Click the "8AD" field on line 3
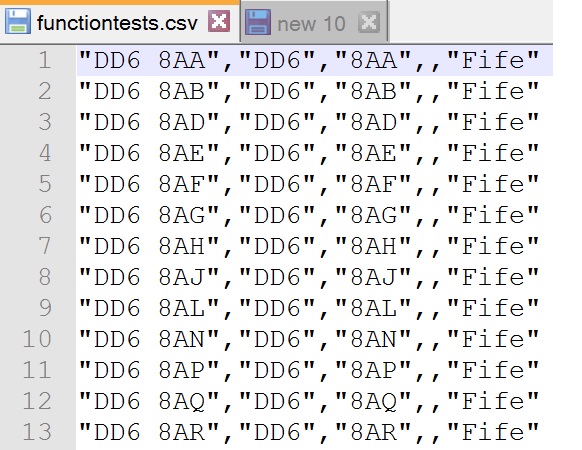Viewport: 582px width, 450px height. coord(373,122)
